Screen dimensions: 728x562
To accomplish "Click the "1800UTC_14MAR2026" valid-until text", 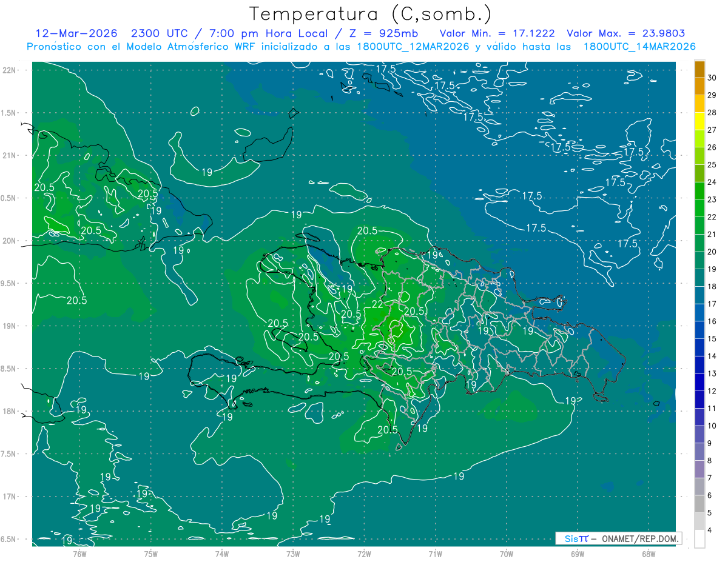I will pyautogui.click(x=639, y=47).
